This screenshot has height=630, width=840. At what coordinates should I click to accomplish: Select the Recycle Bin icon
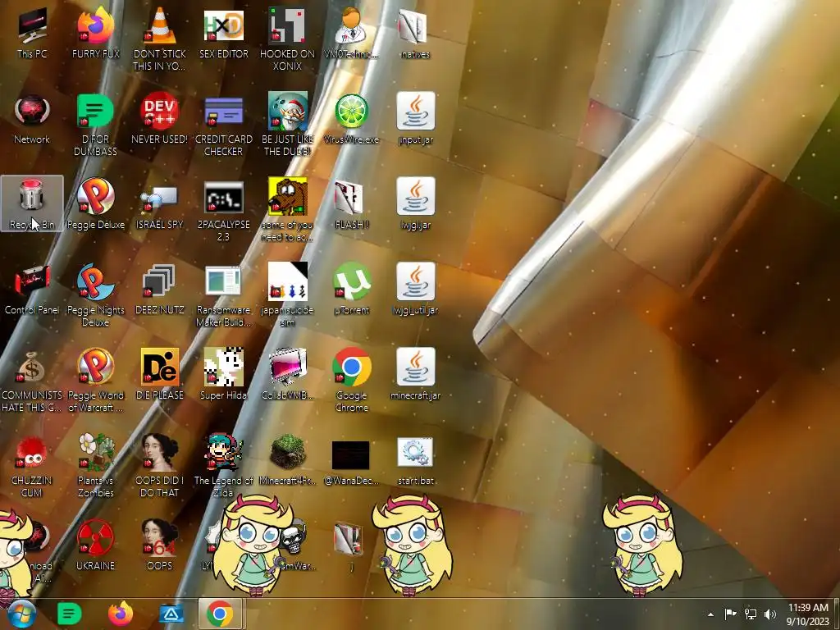pyautogui.click(x=32, y=203)
